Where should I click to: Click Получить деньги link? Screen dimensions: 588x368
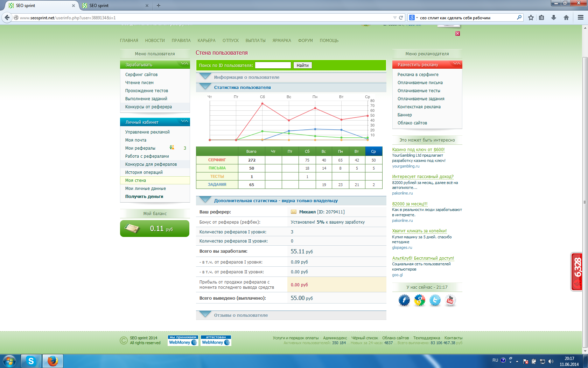[144, 197]
